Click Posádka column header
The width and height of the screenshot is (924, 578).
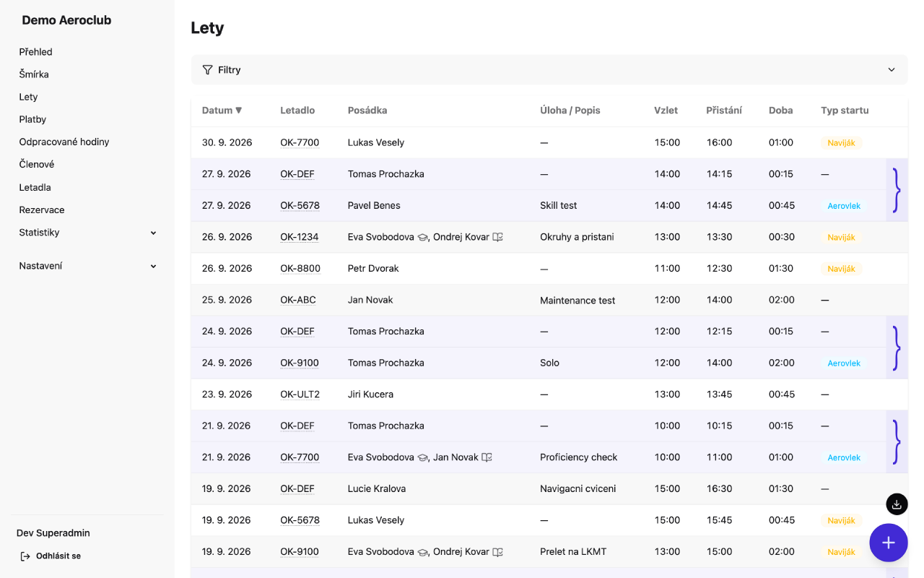point(367,111)
